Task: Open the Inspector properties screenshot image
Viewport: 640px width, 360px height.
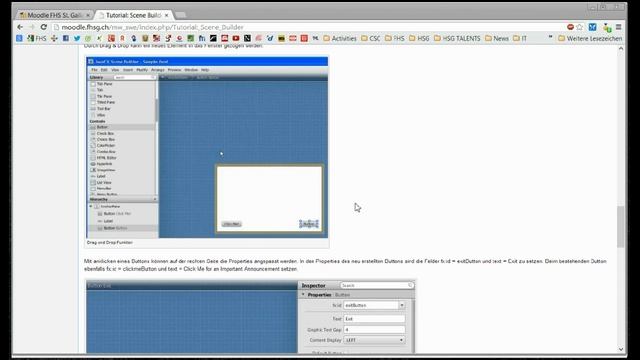Action: click(250, 316)
